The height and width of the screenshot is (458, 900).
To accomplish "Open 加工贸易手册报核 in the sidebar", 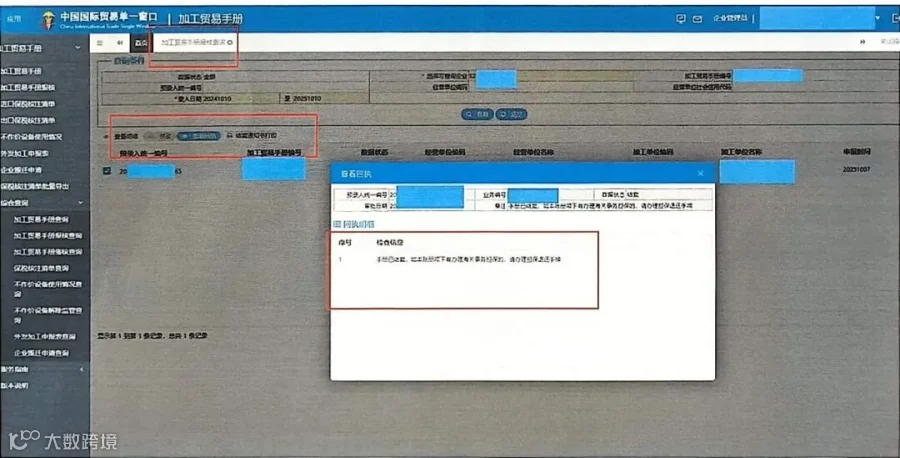I will pyautogui.click(x=28, y=87).
